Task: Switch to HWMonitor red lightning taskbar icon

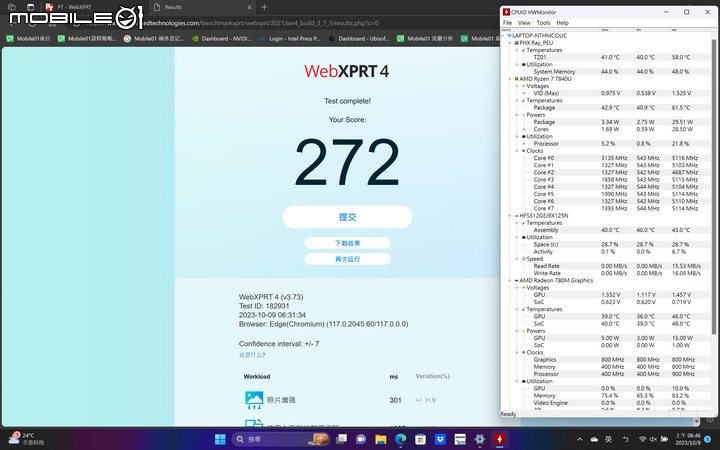Action: 500,439
